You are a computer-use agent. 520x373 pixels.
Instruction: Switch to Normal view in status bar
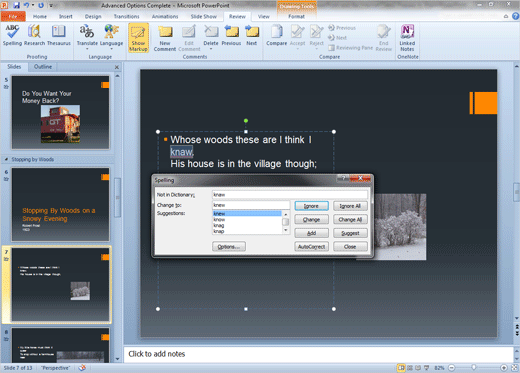(x=401, y=368)
